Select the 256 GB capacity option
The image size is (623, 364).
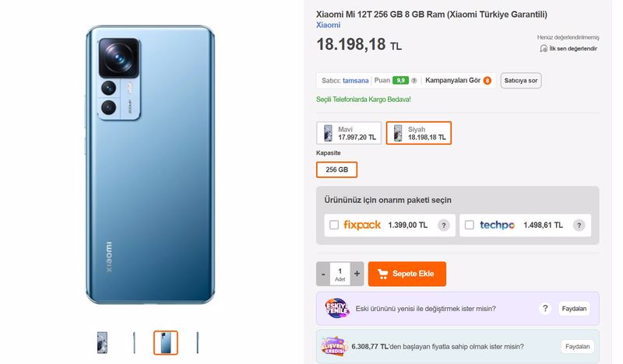(336, 170)
